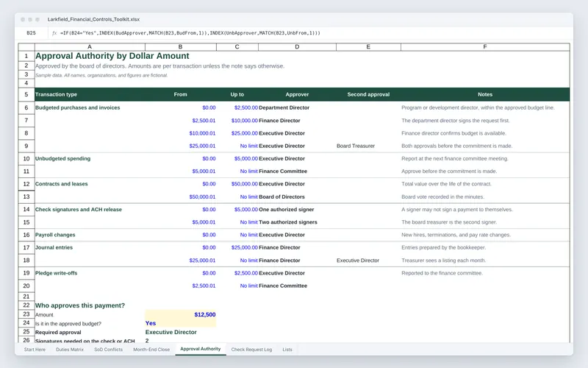The image size is (588, 368).
Task: Click into the formula bar text
Action: coord(190,33)
